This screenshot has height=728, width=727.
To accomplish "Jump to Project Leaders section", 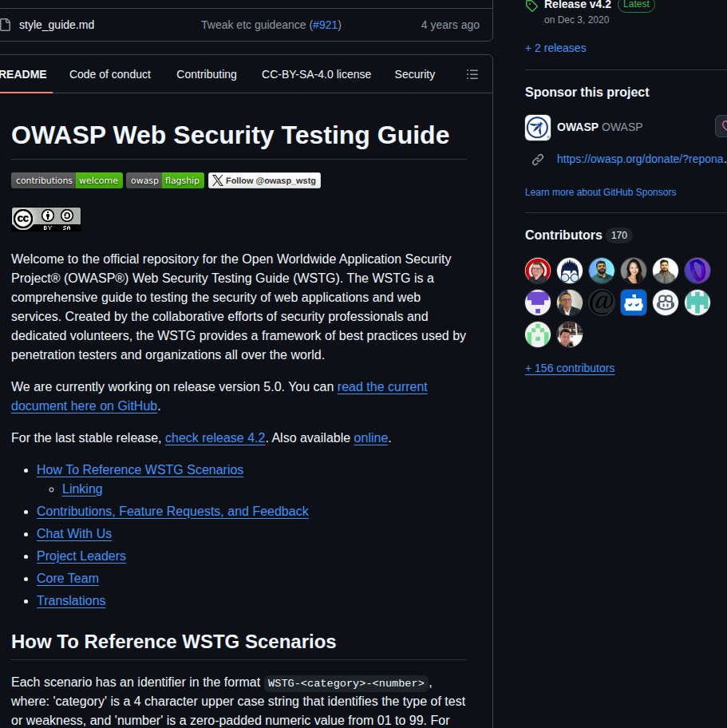I will click(x=81, y=556).
